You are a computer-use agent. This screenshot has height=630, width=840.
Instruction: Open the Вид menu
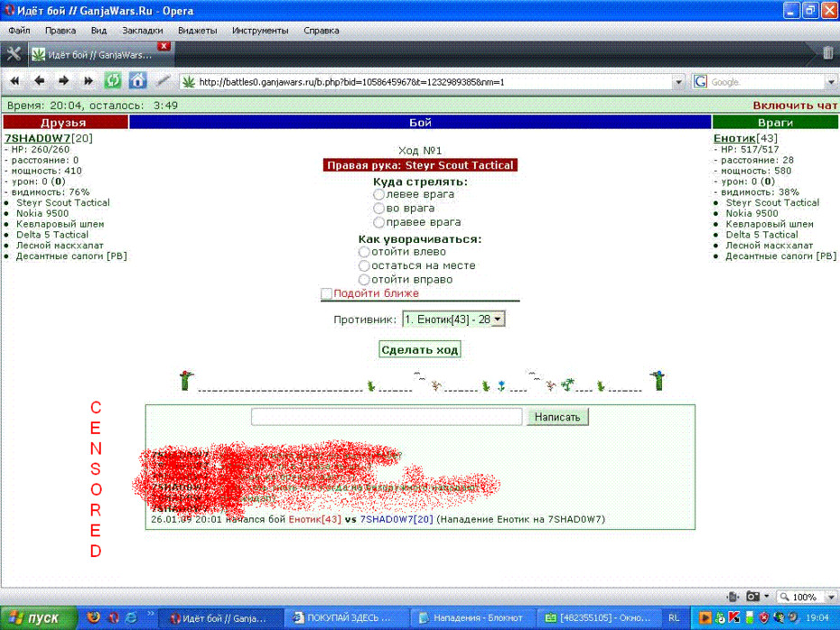[98, 31]
